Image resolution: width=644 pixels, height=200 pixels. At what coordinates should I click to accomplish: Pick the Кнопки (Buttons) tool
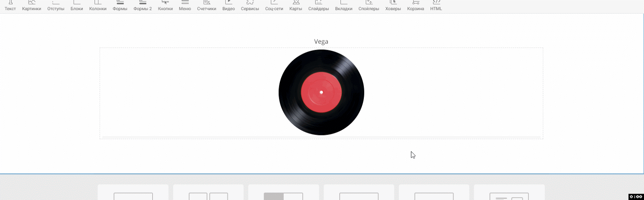pyautogui.click(x=165, y=6)
